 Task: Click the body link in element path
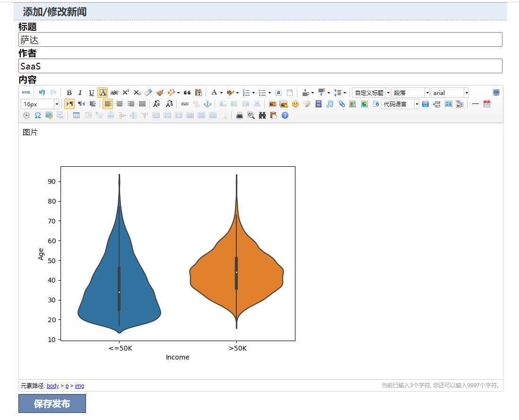click(52, 386)
